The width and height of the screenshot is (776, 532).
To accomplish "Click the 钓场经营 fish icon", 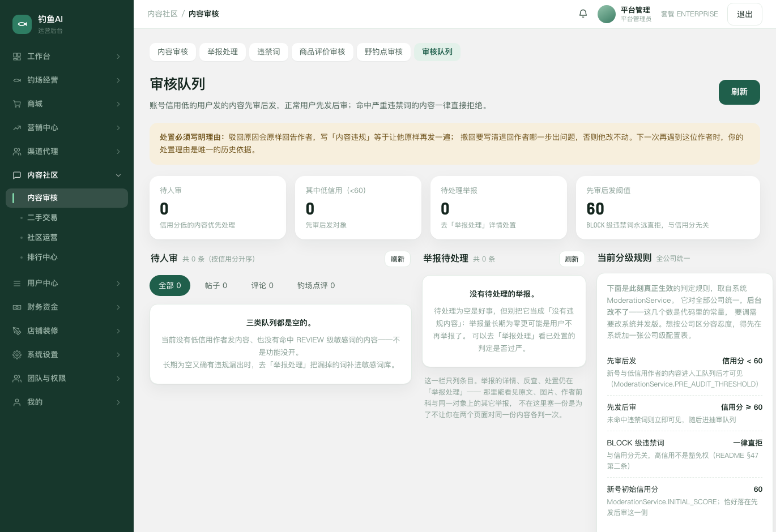I will [17, 80].
